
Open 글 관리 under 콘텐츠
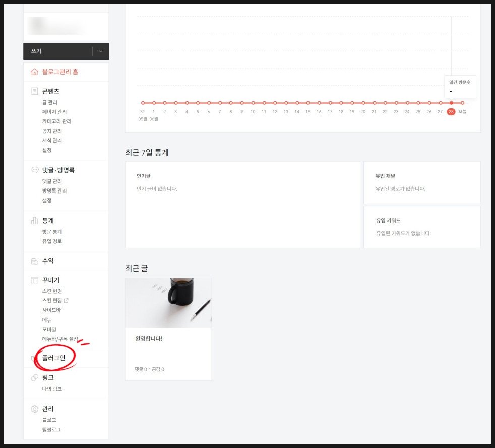pos(50,102)
